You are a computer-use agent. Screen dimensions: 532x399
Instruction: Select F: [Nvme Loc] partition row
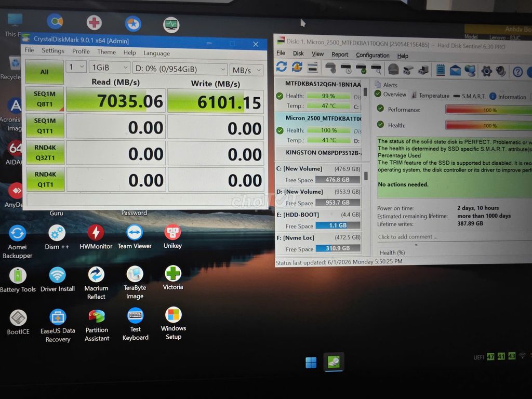coord(318,243)
